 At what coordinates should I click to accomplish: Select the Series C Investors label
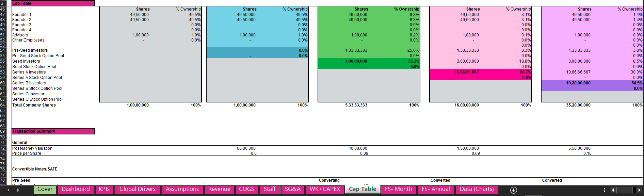coord(29,94)
